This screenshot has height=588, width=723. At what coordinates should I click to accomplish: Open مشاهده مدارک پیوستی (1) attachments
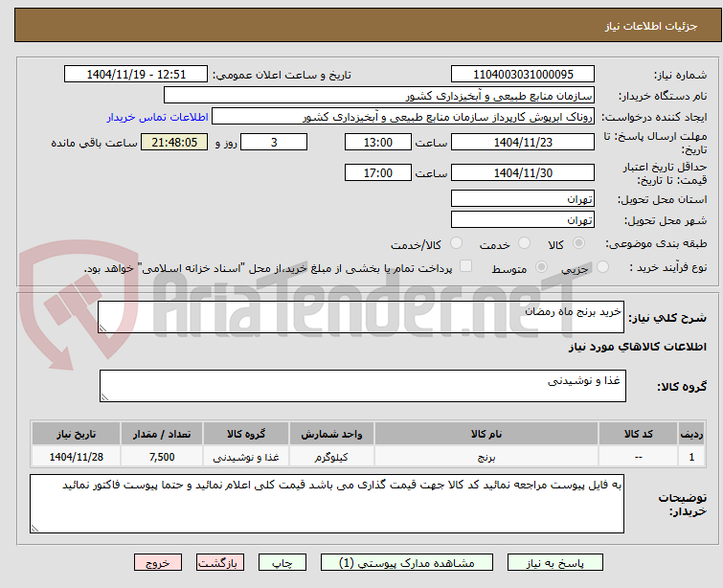[x=407, y=563]
